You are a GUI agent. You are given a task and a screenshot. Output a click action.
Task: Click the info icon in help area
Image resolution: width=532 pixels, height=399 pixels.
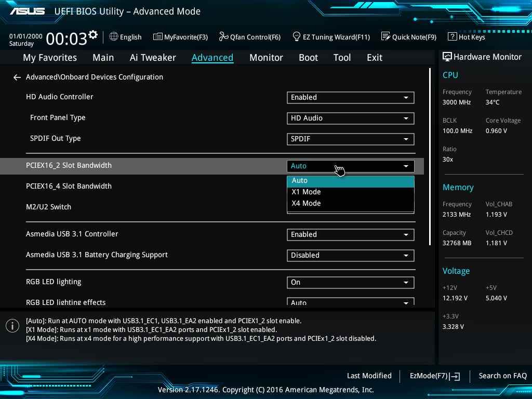tap(12, 326)
